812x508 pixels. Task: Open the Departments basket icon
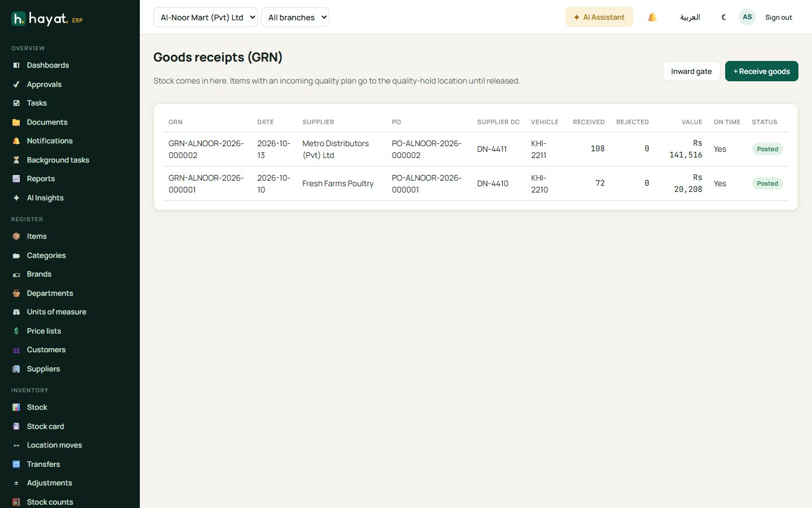[16, 294]
